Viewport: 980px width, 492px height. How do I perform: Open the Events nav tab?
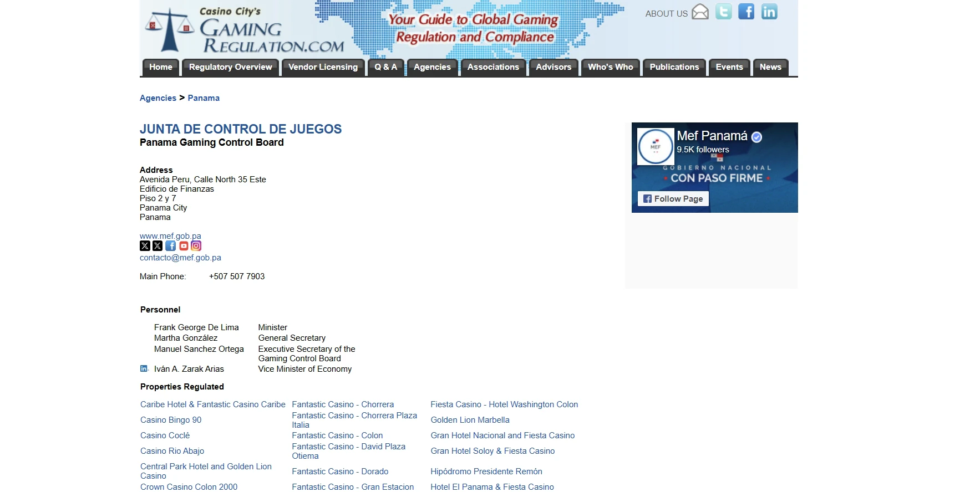(x=729, y=67)
